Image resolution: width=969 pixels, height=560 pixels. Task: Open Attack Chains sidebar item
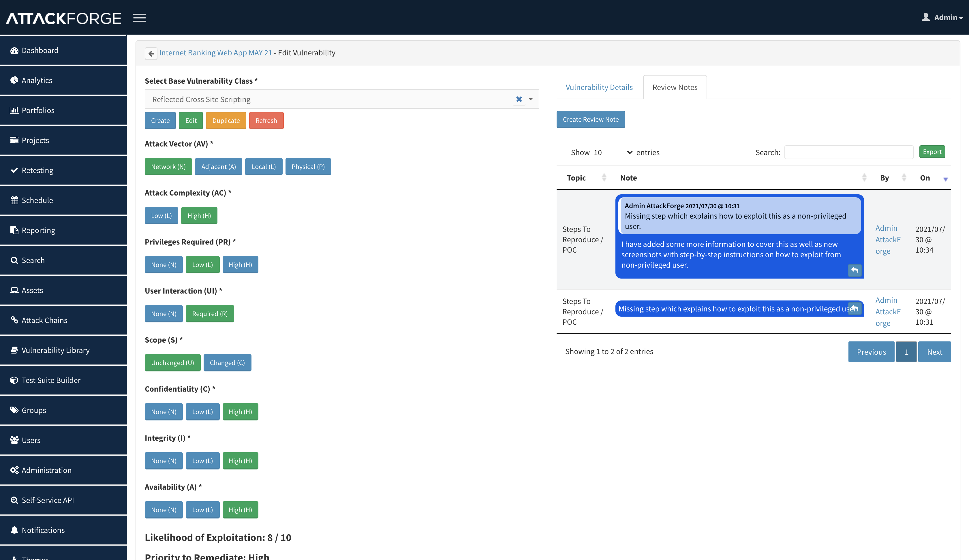pyautogui.click(x=63, y=320)
